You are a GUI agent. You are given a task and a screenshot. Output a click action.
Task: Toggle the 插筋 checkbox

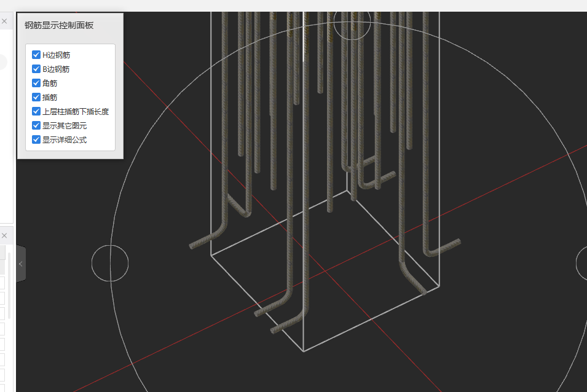click(36, 97)
